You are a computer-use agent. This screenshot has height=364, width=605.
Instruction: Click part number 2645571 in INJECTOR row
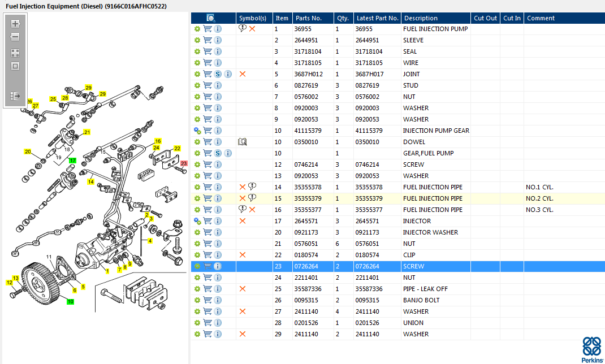pos(305,221)
